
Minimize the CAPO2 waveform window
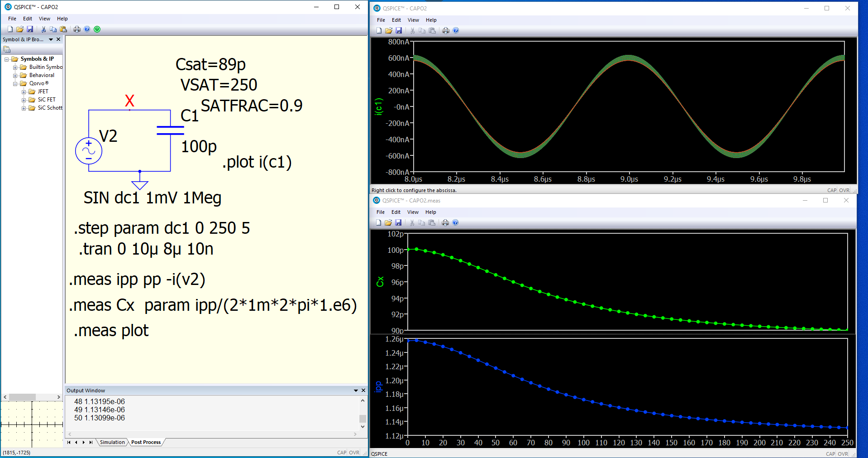pyautogui.click(x=806, y=8)
